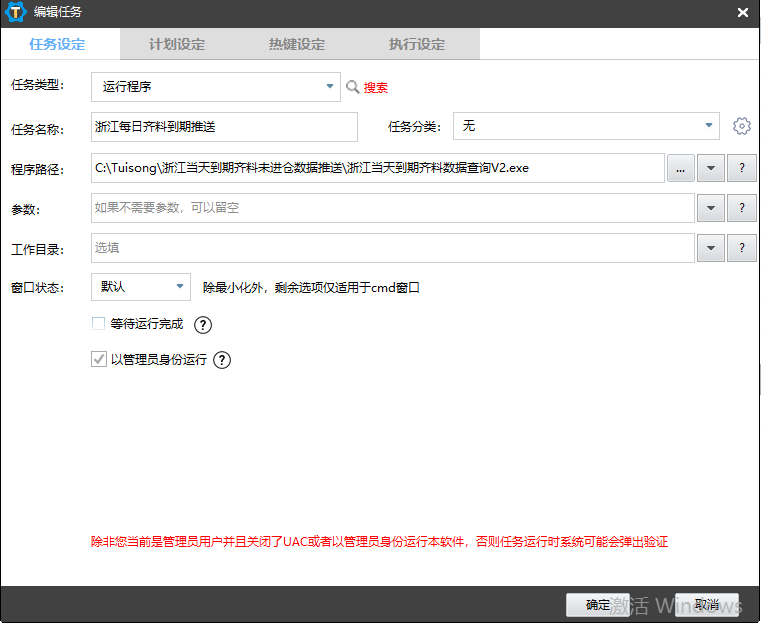Click the 任务名称 text field

224,127
